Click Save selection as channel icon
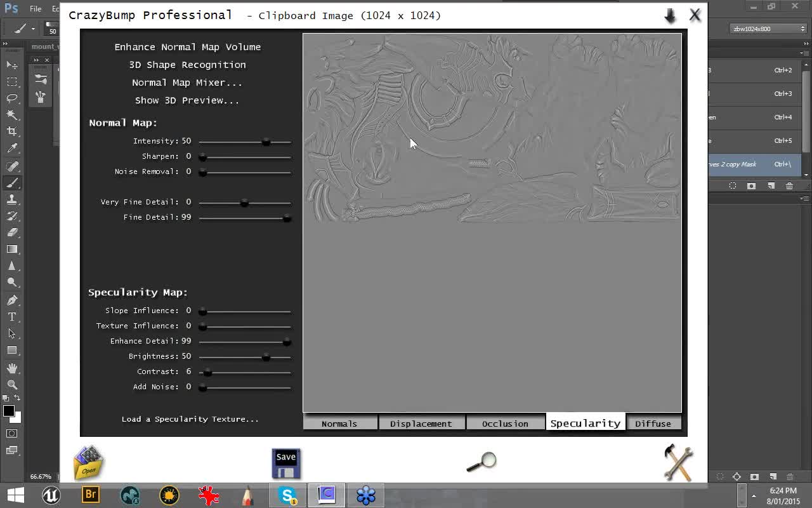Image resolution: width=812 pixels, height=508 pixels. coord(752,186)
